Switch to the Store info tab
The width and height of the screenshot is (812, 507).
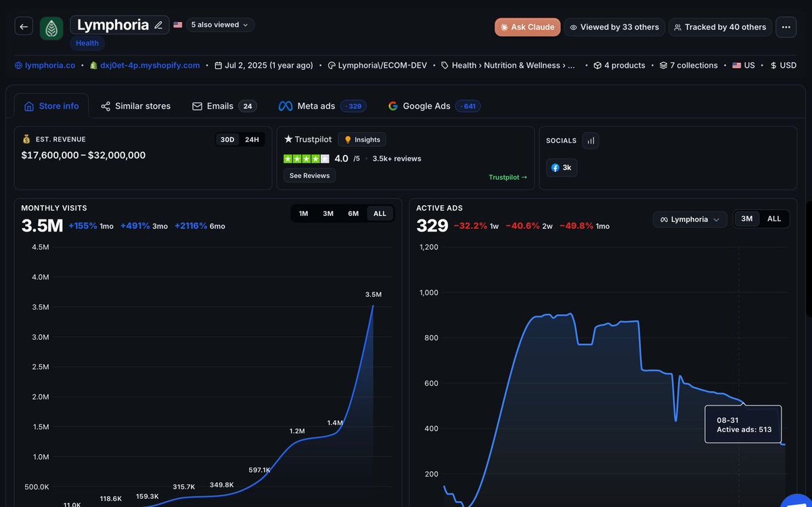[x=51, y=106]
